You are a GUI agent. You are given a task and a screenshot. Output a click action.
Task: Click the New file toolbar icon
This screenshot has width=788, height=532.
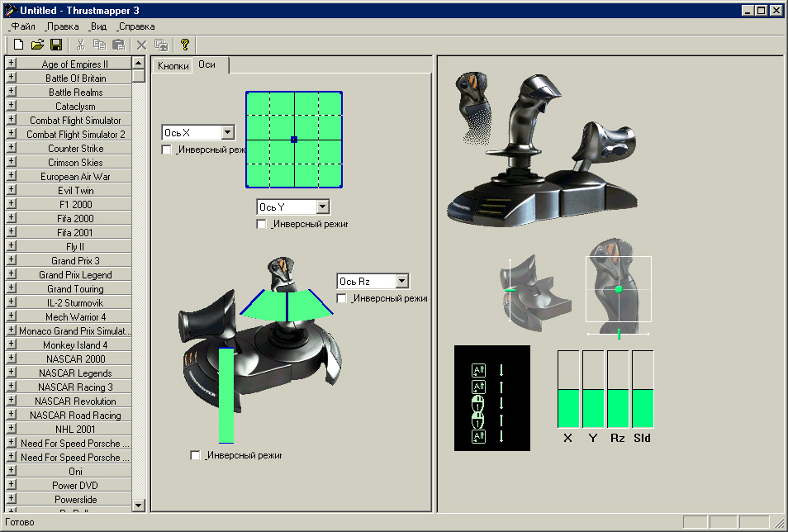point(18,45)
